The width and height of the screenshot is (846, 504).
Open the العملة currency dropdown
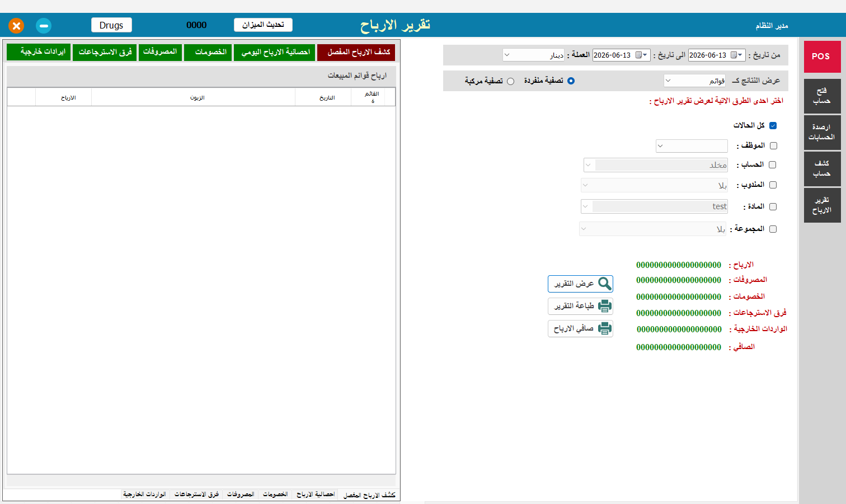tap(534, 55)
